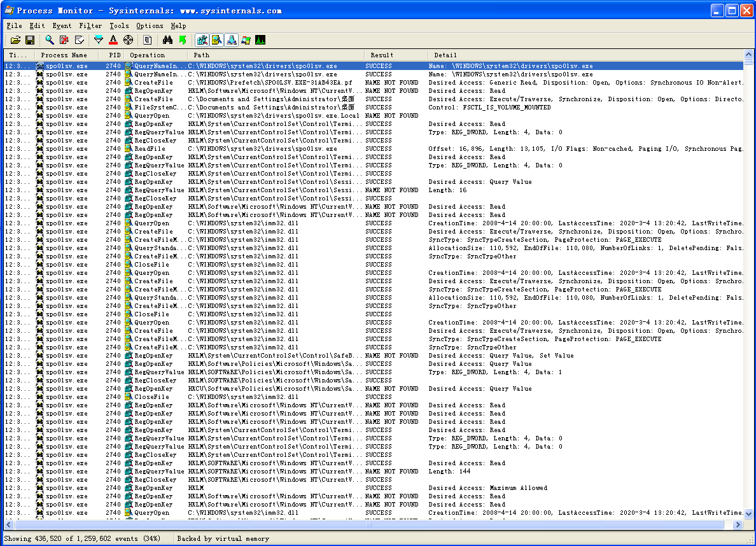Click detail 'Desired Access: Maximum Allowed'
756x546 pixels.
488,487
